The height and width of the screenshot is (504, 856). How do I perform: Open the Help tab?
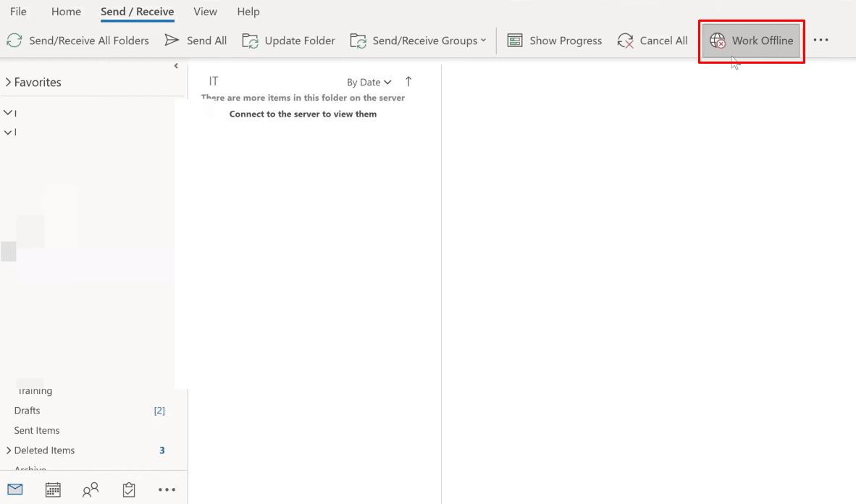coord(248,12)
